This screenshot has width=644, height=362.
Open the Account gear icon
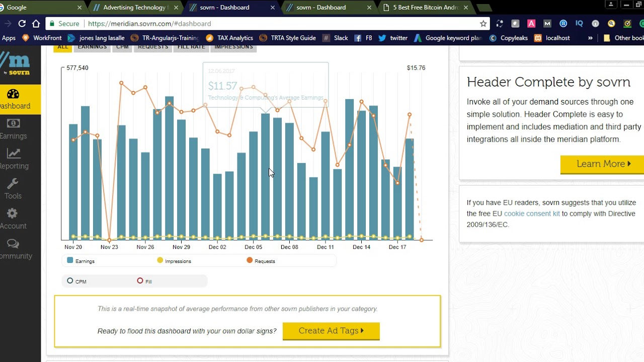[13, 214]
